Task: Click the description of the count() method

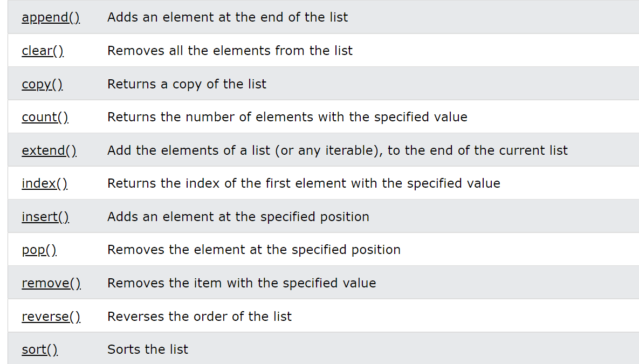Action: pyautogui.click(x=287, y=117)
